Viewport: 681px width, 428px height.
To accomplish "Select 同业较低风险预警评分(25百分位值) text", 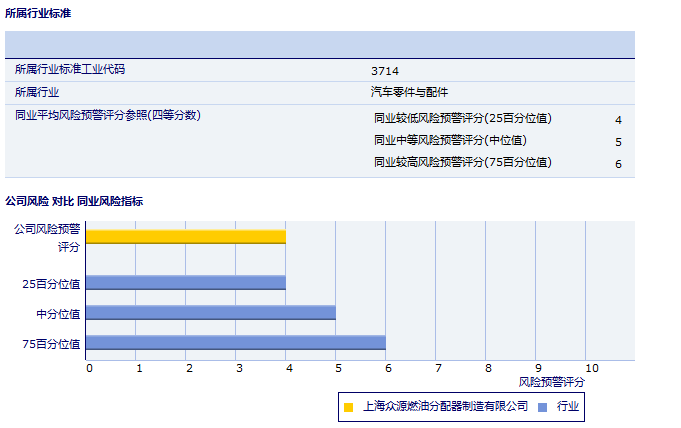I will tap(462, 119).
